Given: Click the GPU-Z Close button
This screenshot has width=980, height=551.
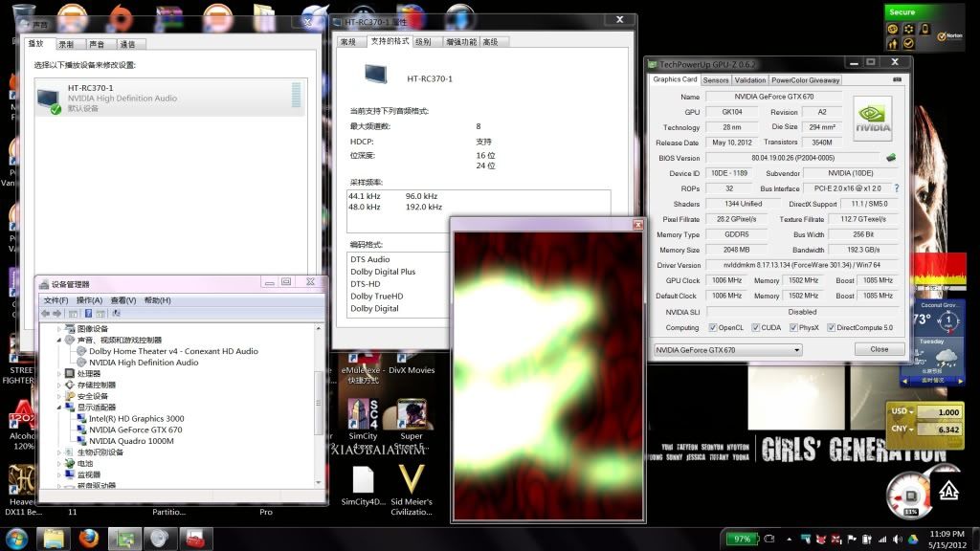Looking at the screenshot, I should point(879,349).
